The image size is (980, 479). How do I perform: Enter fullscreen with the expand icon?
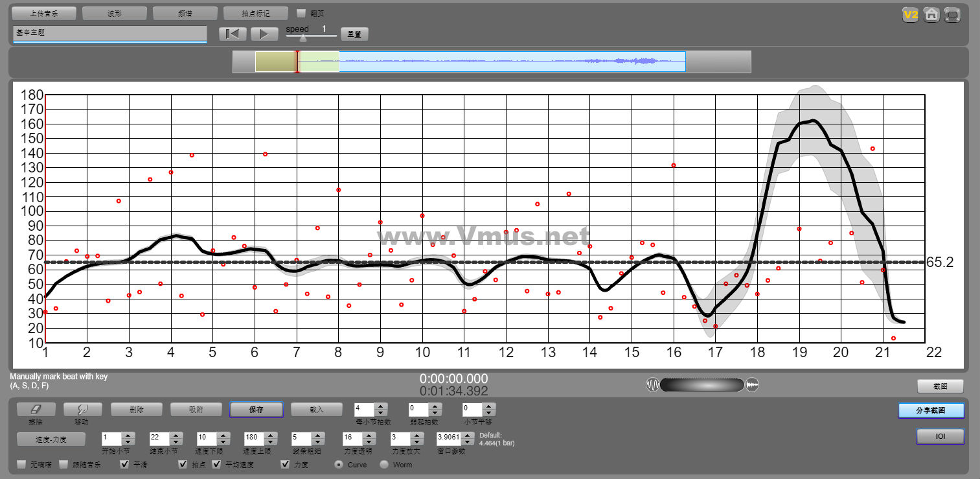coord(952,14)
